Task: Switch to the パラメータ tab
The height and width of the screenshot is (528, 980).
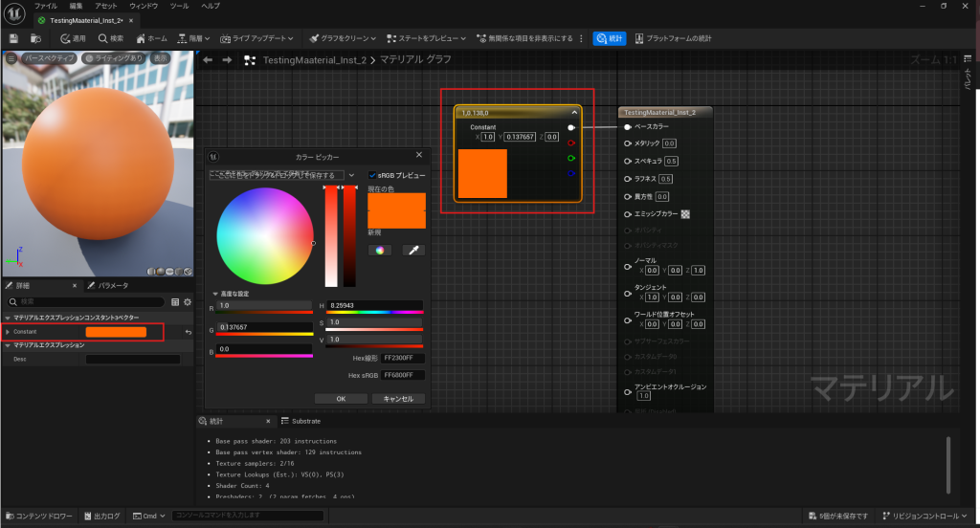Action: coord(108,285)
